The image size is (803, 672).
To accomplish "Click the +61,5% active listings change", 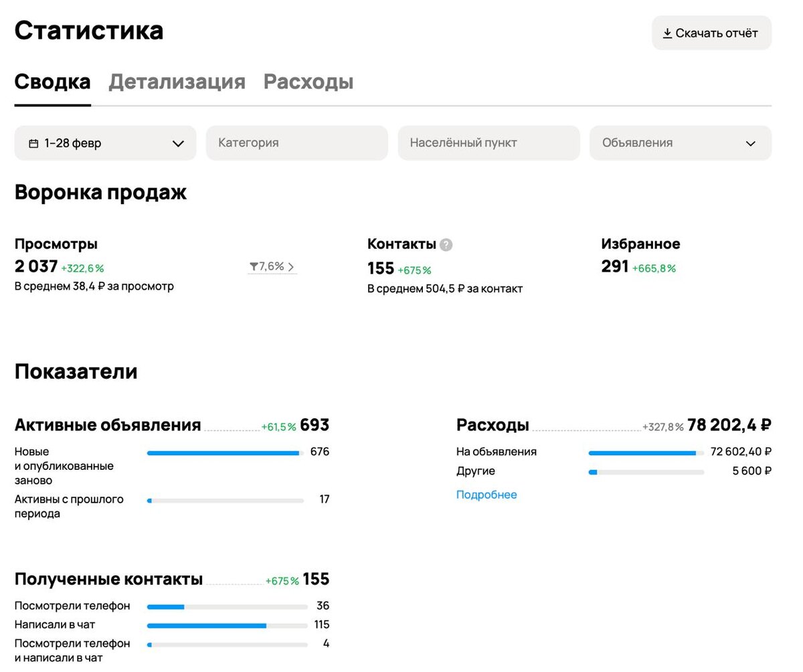I will tap(278, 427).
